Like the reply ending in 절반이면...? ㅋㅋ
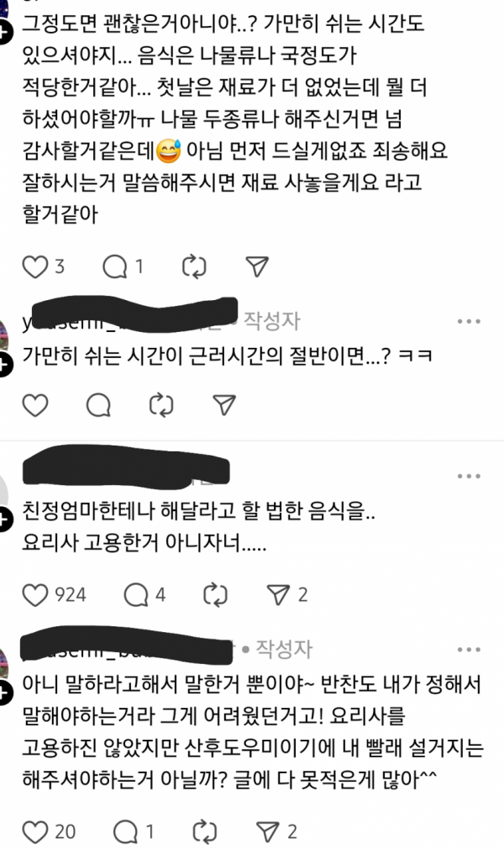 [35, 405]
